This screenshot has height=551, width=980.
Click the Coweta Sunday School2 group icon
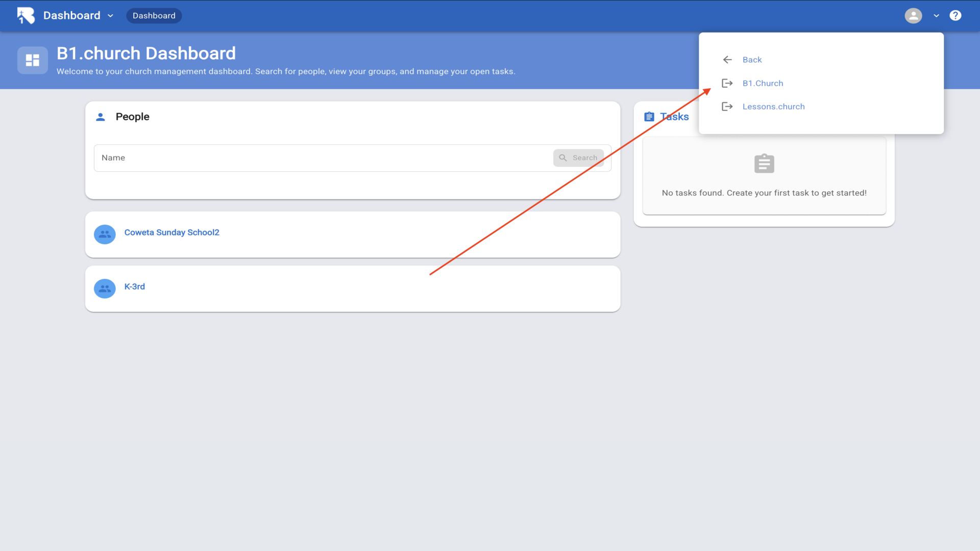point(105,234)
